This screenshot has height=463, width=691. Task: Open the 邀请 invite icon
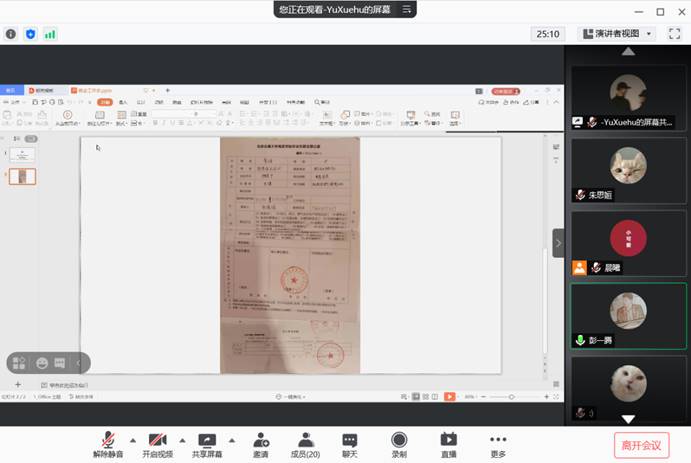[x=261, y=443]
